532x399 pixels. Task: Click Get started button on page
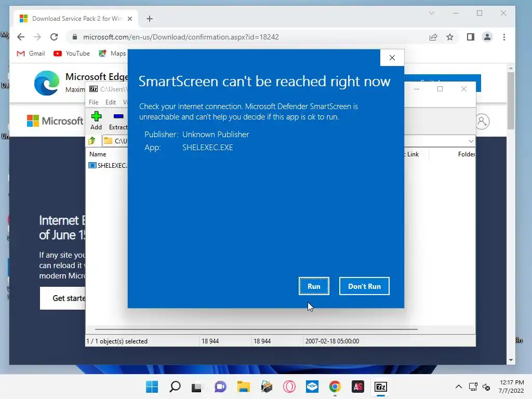click(x=63, y=298)
